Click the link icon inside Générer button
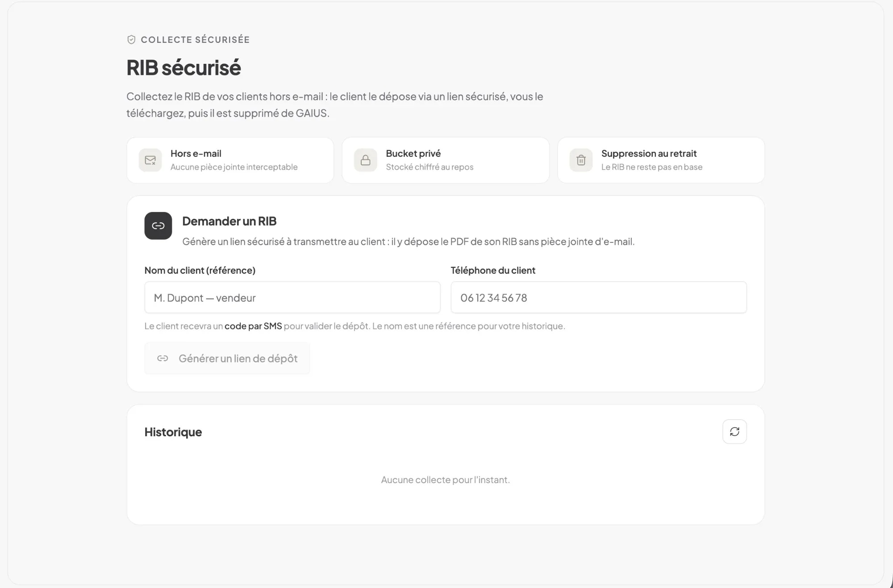The width and height of the screenshot is (893, 588). pyautogui.click(x=163, y=359)
